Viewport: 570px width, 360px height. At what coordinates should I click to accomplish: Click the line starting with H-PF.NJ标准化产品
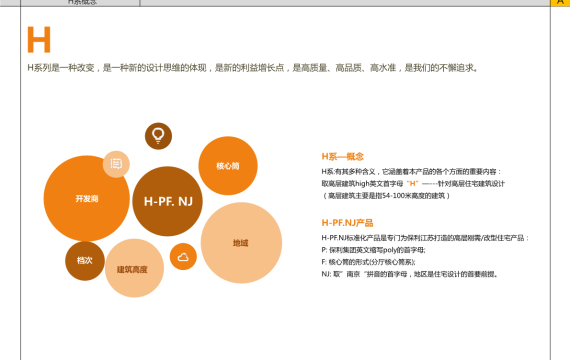[x=425, y=238]
